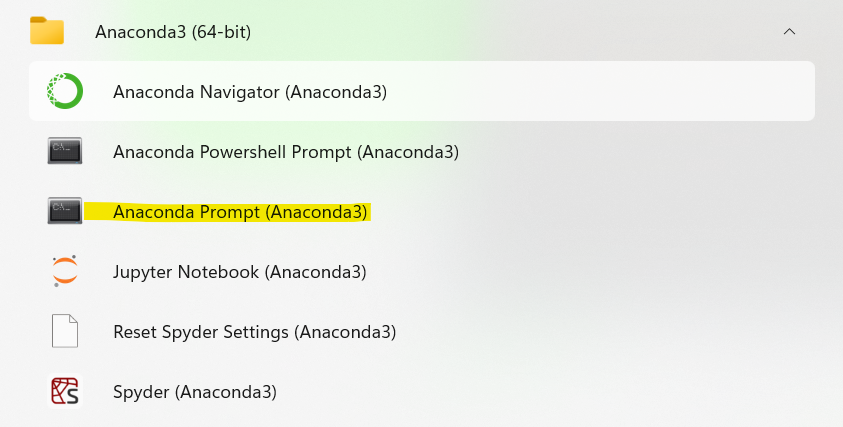Select Anaconda Powershell Prompt (Anaconda3) label
This screenshot has height=427, width=843.
point(286,152)
